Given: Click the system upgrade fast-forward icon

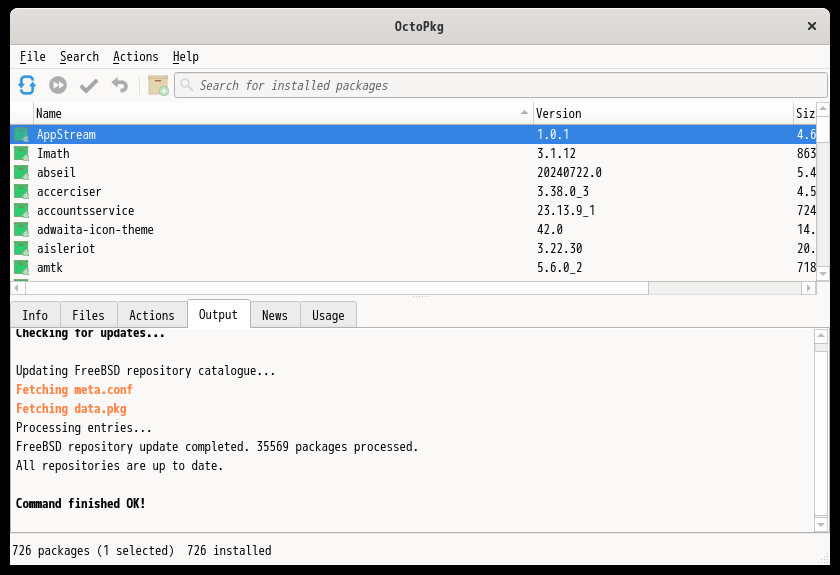Looking at the screenshot, I should pos(58,86).
